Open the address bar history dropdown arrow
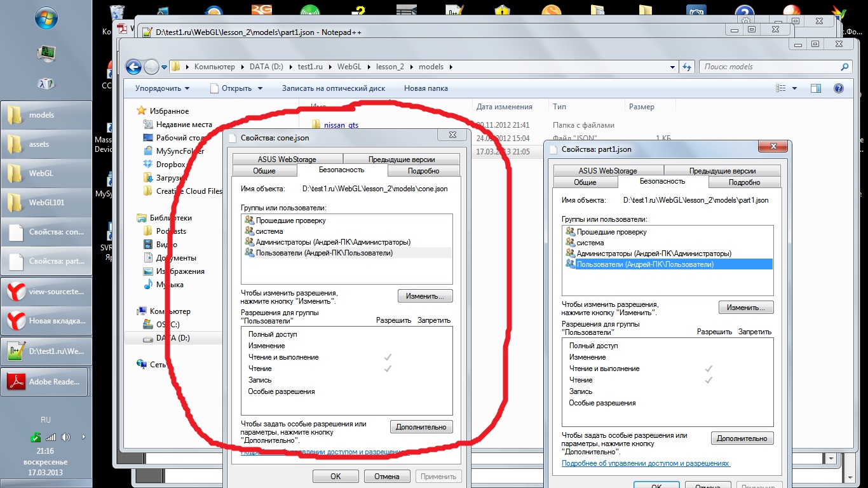 coord(673,67)
